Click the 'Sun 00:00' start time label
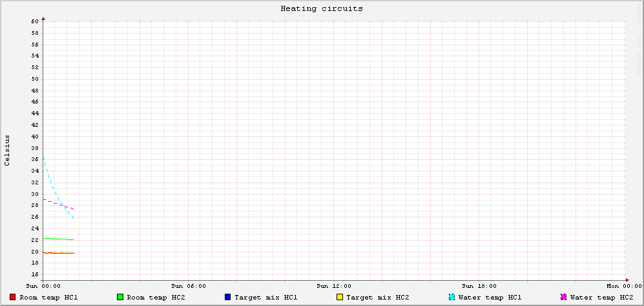Viewport: 644px width, 306px height. (43, 285)
